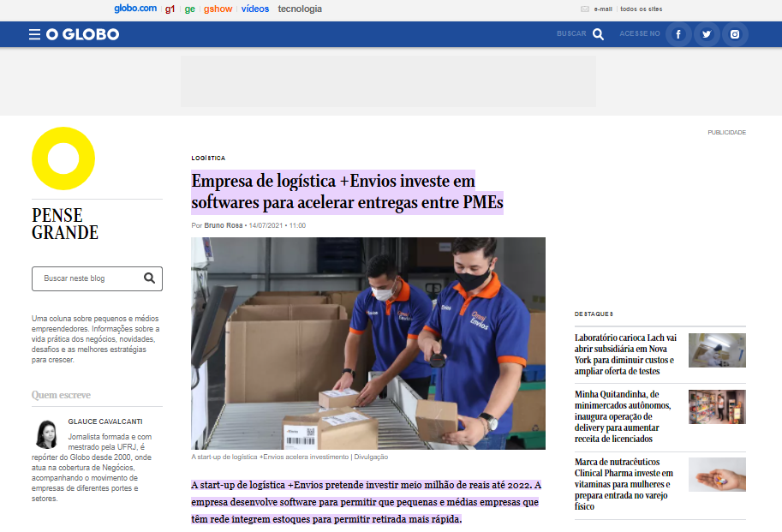
Task: Open Glauce Cavalcanti author photo
Action: pos(47,434)
